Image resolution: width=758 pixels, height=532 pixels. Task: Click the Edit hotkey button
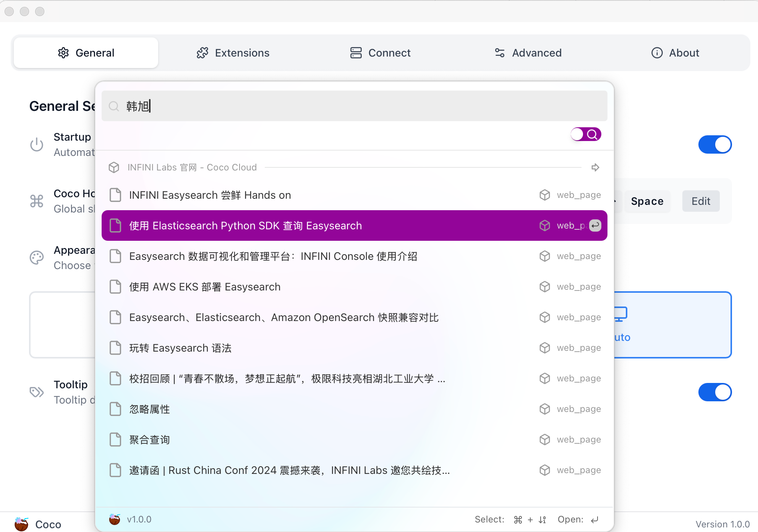(701, 201)
